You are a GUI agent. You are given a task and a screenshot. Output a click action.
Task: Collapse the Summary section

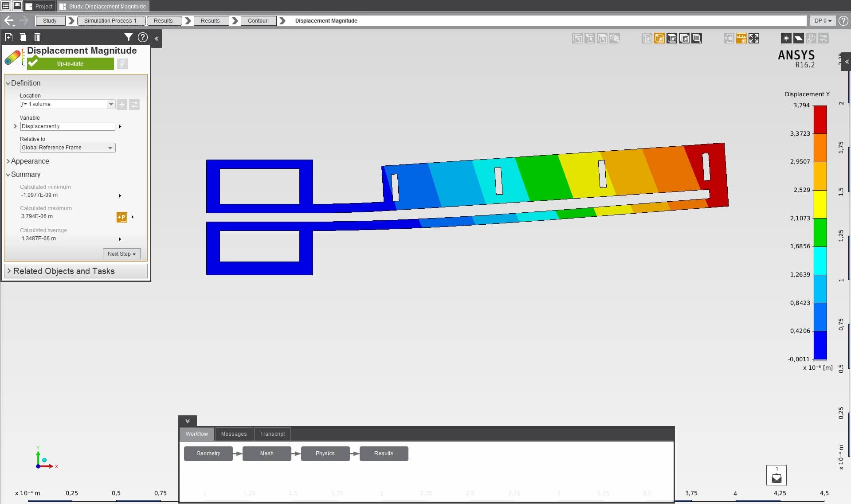click(8, 175)
